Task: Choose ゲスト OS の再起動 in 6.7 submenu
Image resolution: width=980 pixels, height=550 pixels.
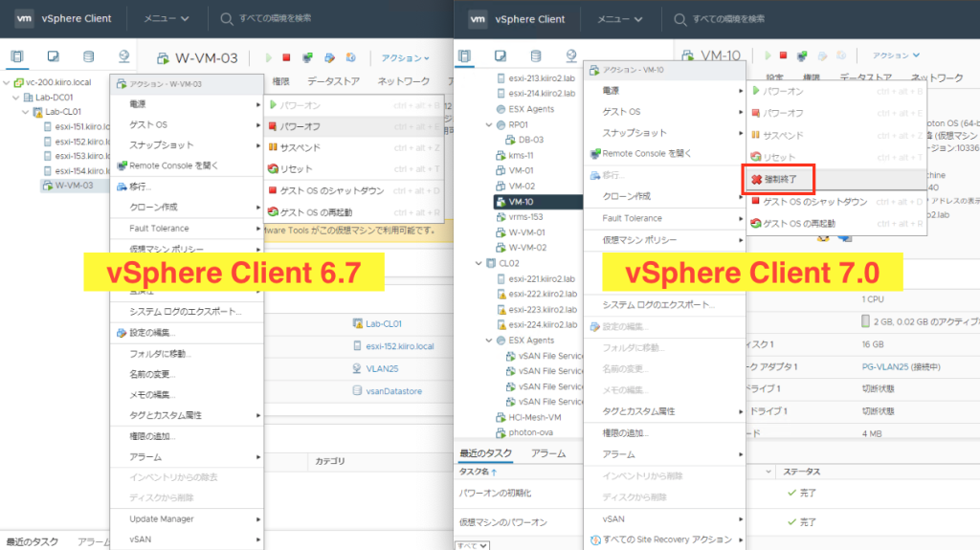Action: (x=354, y=212)
